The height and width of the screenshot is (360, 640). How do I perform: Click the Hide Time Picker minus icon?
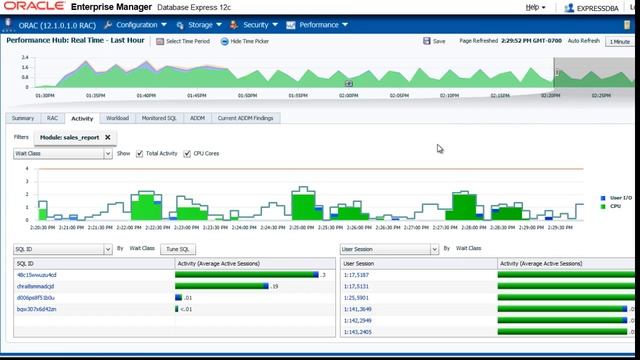(x=224, y=41)
